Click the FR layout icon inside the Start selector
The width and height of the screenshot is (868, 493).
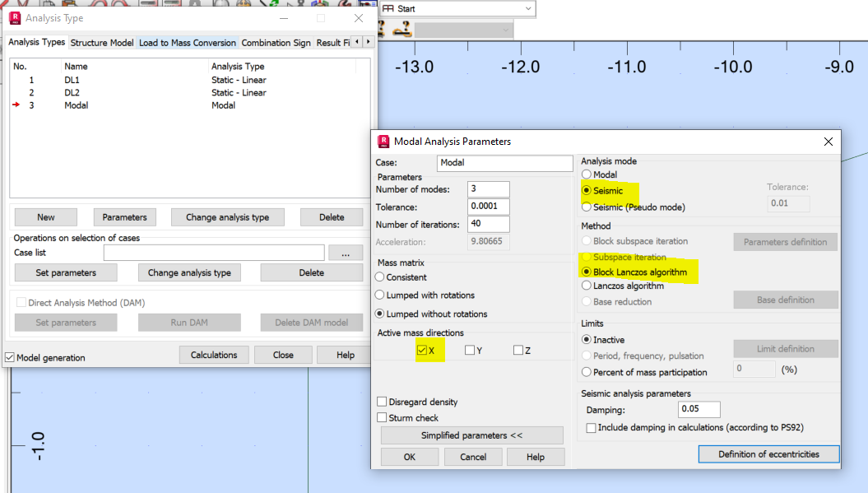tap(388, 8)
